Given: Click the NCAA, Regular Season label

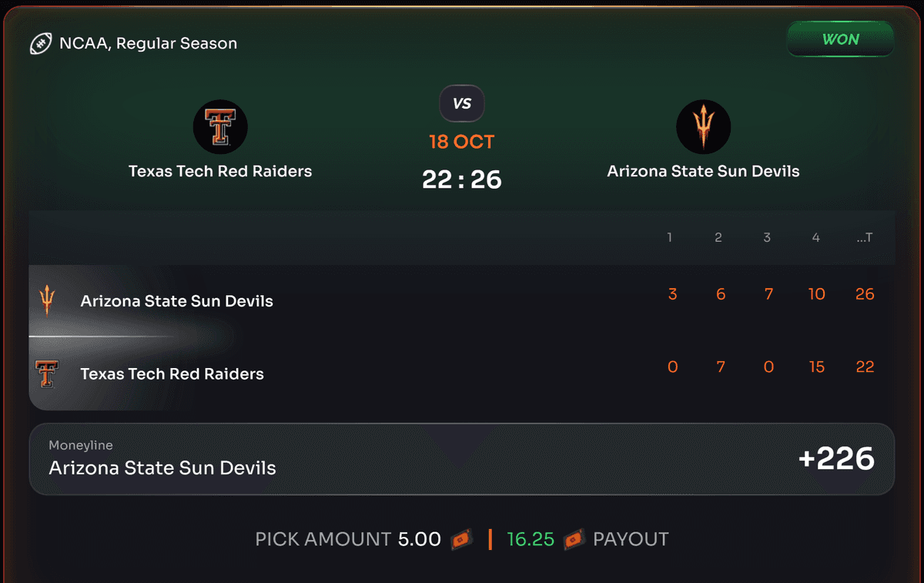Looking at the screenshot, I should click(149, 44).
